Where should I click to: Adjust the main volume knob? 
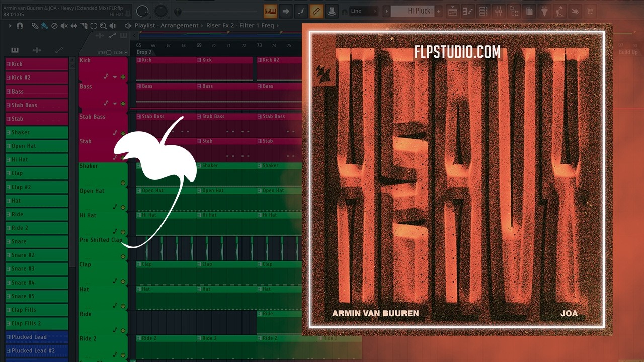[x=142, y=10]
